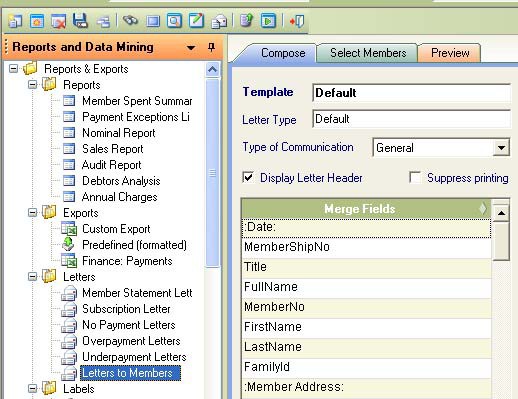Open the Preview tab

450,53
